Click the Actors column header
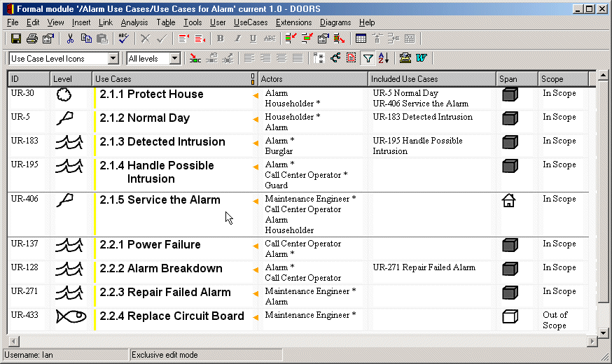The height and width of the screenshot is (364, 612). pyautogui.click(x=313, y=79)
